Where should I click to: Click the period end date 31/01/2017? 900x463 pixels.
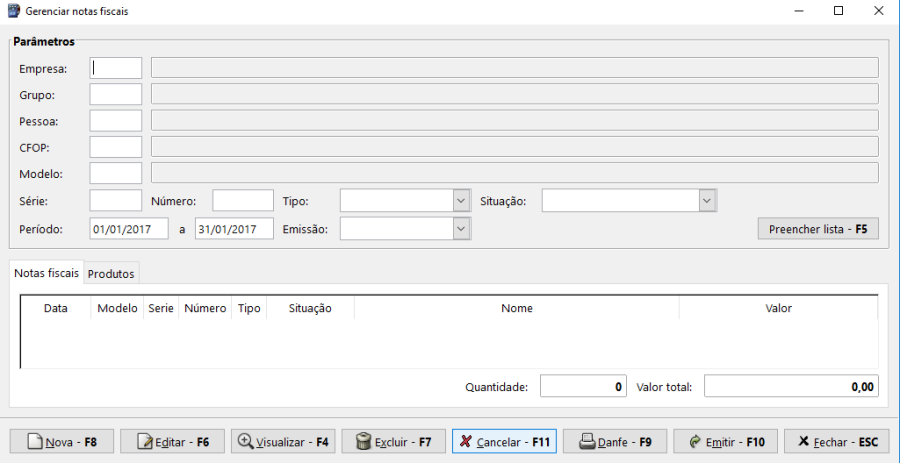[234, 229]
